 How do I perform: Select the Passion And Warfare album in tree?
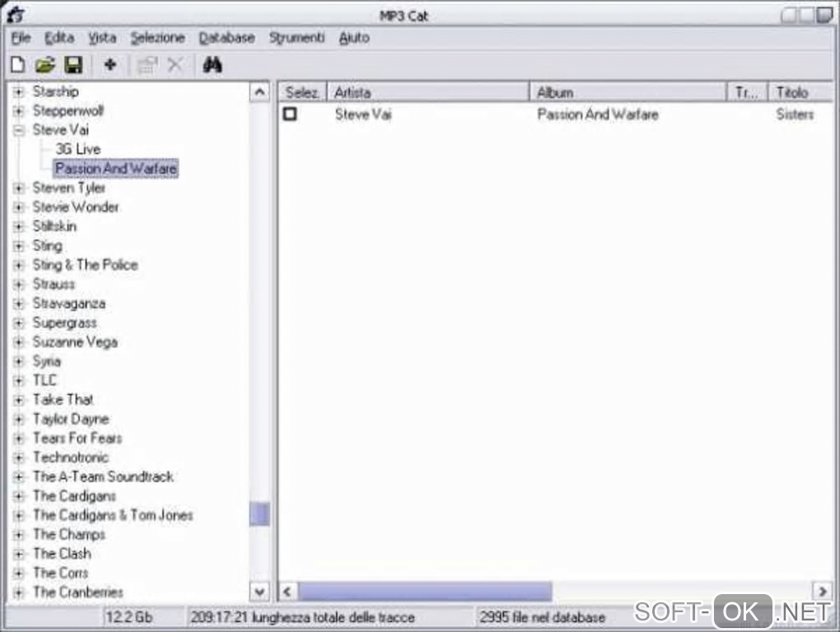coord(116,168)
